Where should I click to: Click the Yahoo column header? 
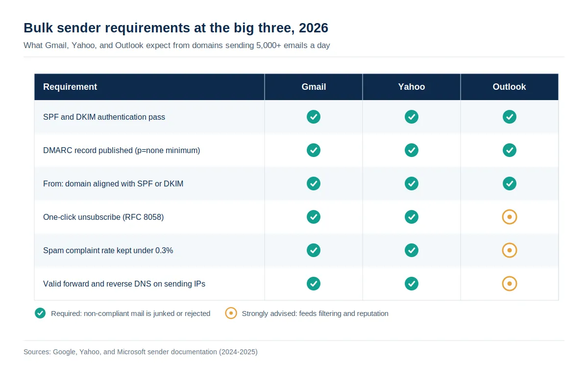click(412, 87)
